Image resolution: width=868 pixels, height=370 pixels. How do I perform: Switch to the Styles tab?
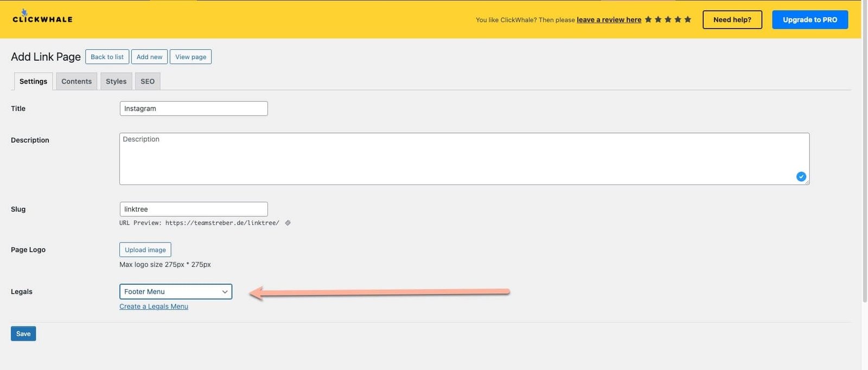point(116,81)
